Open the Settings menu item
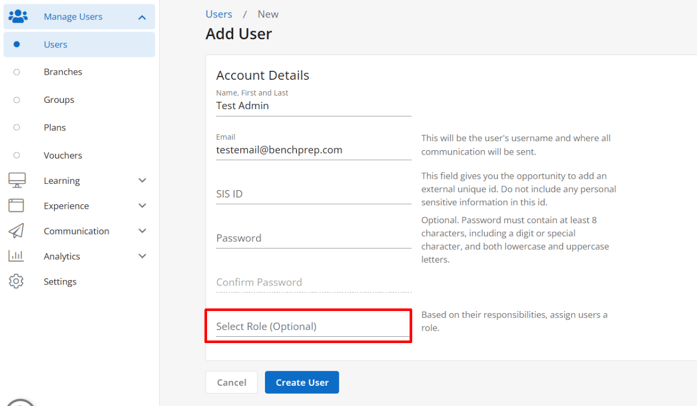This screenshot has height=406, width=697. click(x=60, y=281)
